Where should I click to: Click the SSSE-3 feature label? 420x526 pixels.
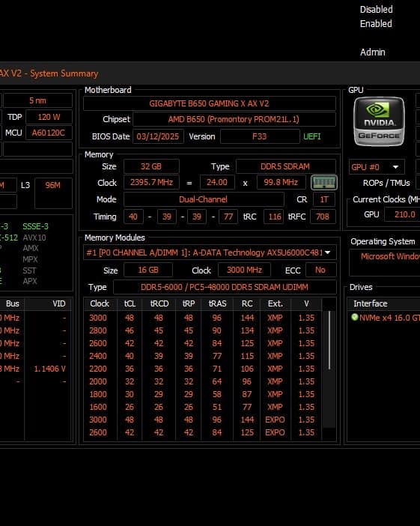[x=35, y=226]
